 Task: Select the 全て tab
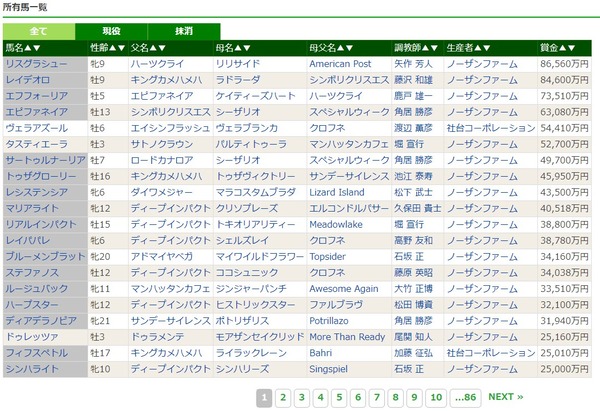[39, 31]
